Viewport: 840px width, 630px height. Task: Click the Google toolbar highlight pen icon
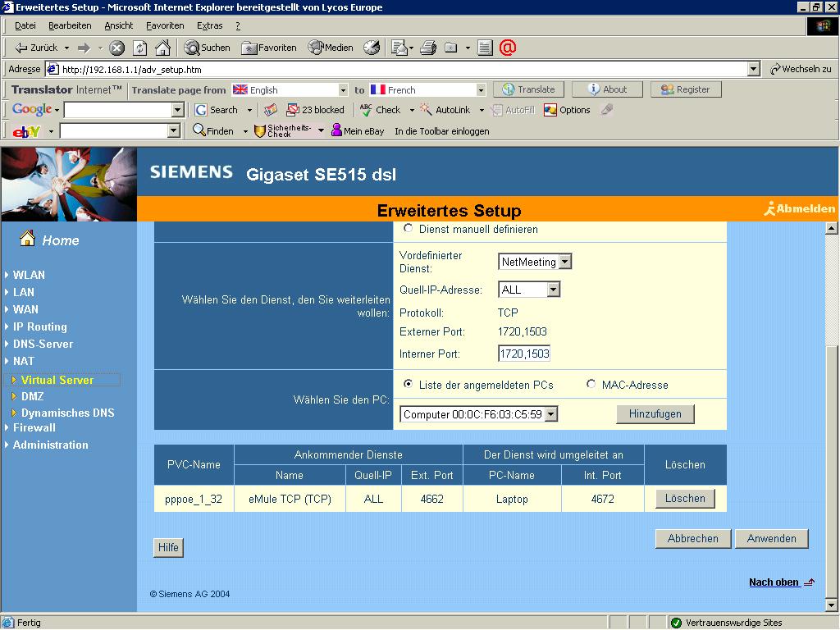607,110
